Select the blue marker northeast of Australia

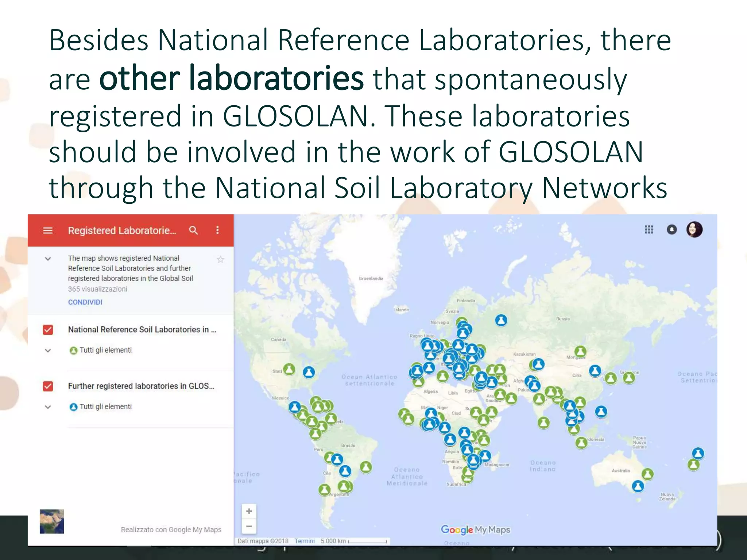(x=698, y=453)
